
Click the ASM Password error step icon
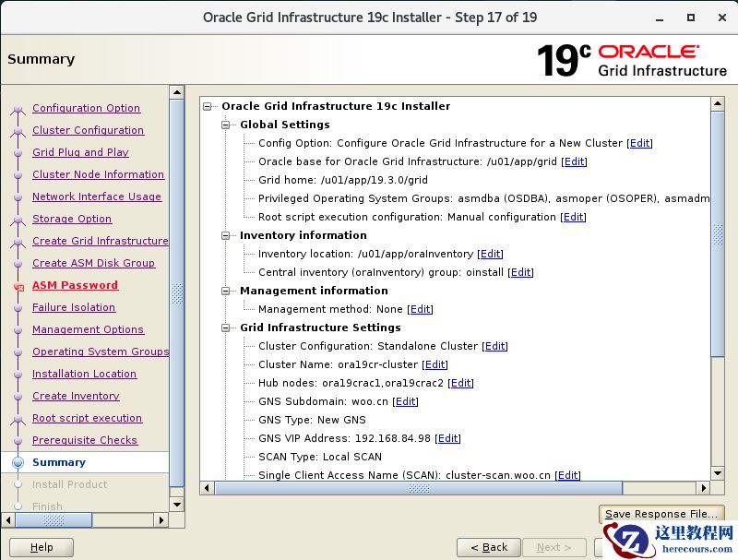click(x=18, y=287)
